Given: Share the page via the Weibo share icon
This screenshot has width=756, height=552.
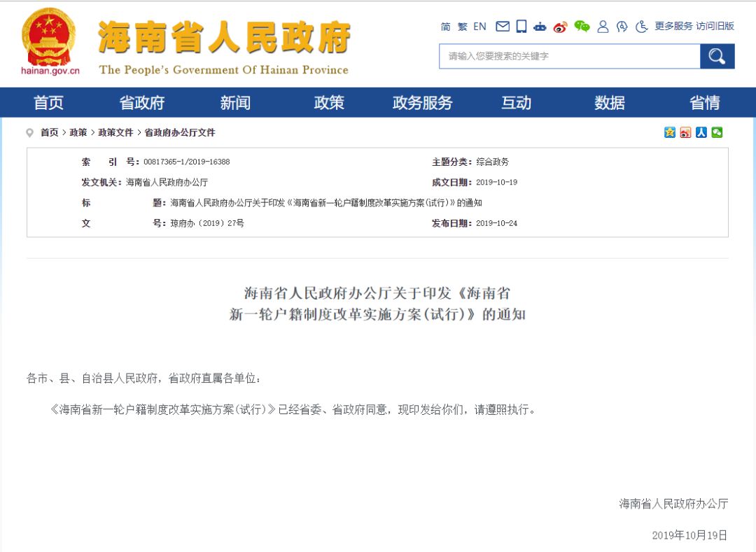Looking at the screenshot, I should pyautogui.click(x=685, y=132).
